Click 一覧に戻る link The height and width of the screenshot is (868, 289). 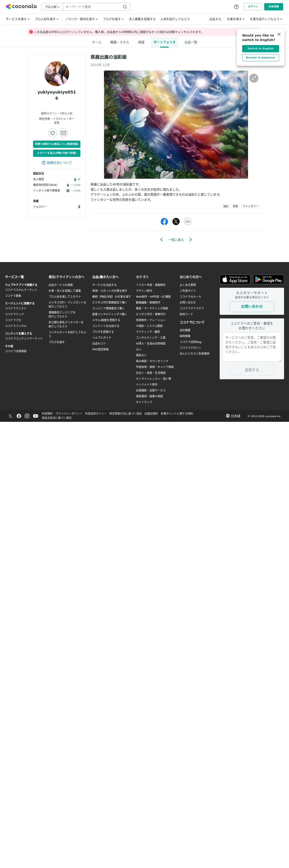click(x=176, y=240)
